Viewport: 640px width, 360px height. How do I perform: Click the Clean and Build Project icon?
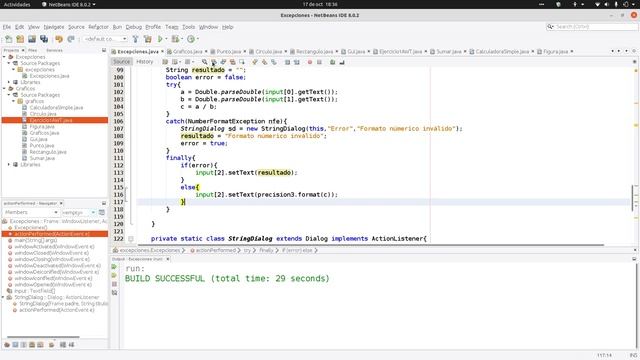[x=148, y=39]
